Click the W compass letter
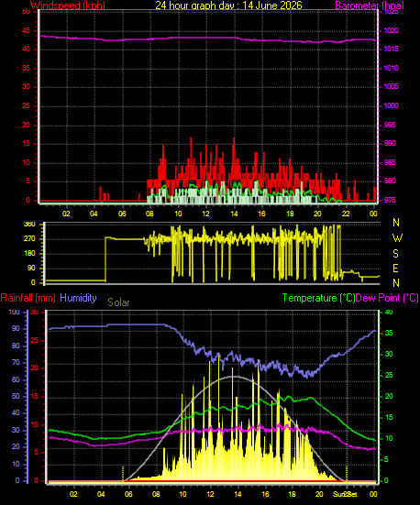420x505 pixels. (x=397, y=238)
